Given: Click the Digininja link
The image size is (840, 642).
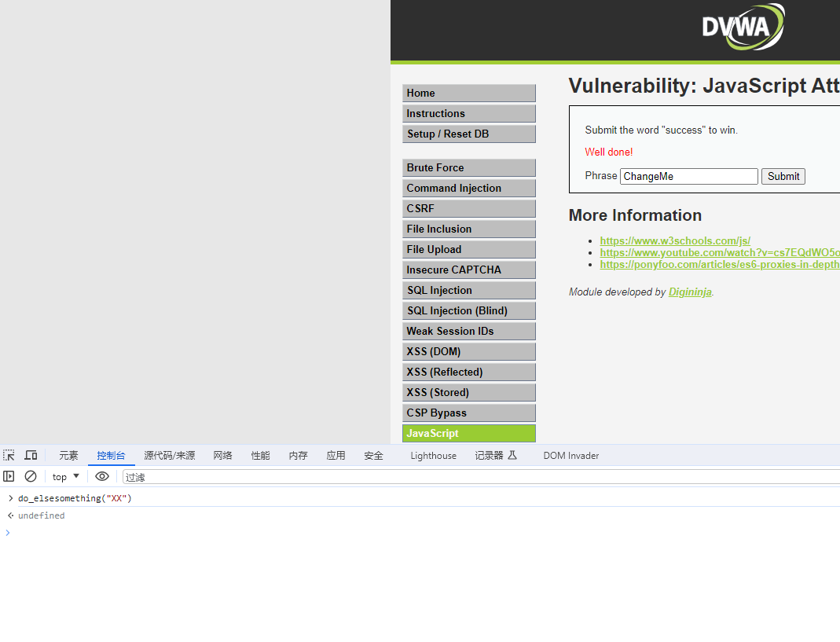Looking at the screenshot, I should point(689,292).
